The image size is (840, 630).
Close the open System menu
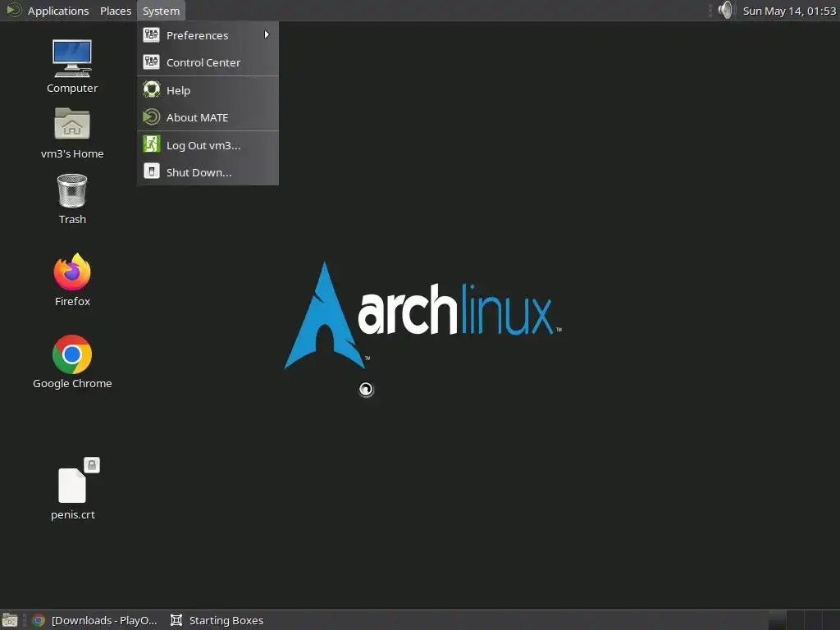(161, 11)
